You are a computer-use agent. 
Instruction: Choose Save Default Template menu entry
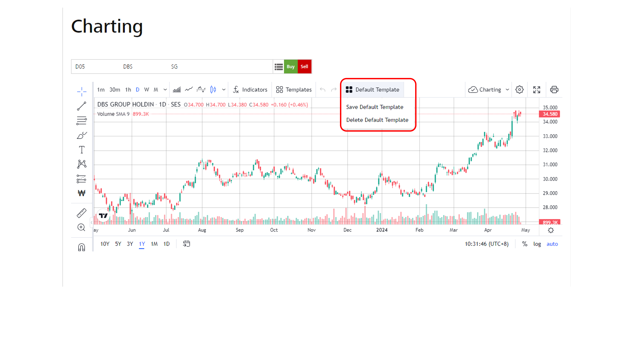[x=375, y=107]
